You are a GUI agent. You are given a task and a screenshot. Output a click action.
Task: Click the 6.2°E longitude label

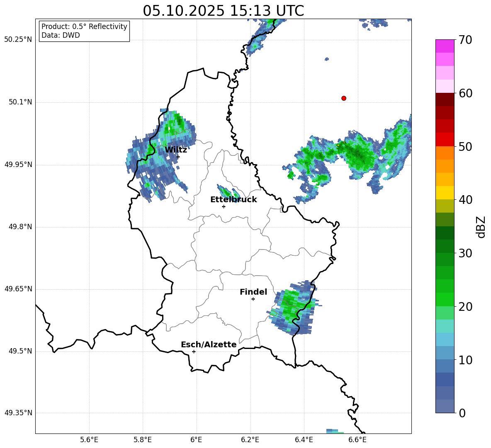tap(250, 440)
